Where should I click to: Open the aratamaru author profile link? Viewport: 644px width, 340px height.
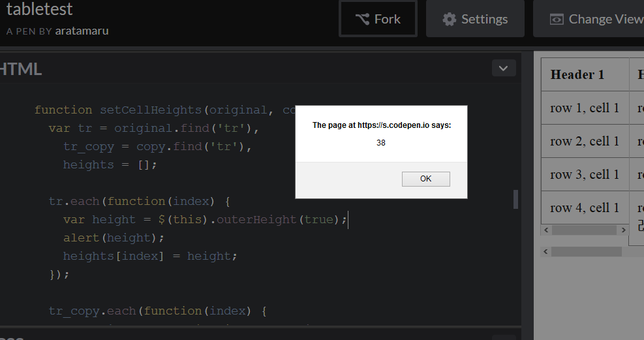click(82, 31)
